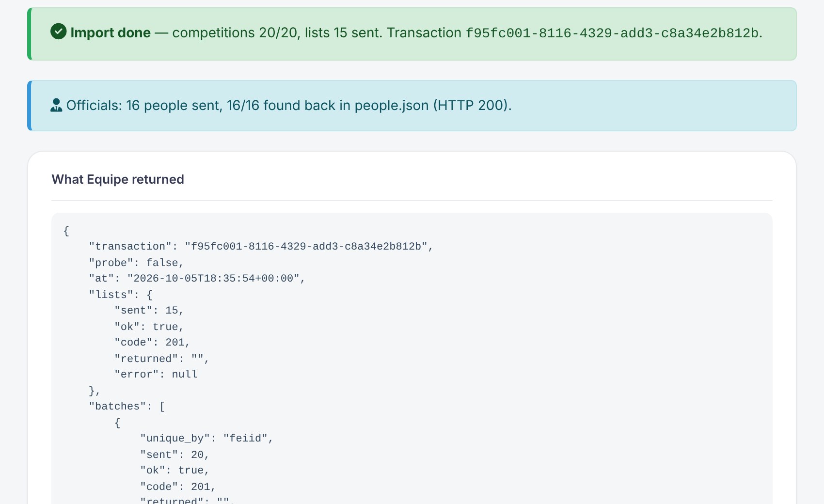The image size is (824, 504).
Task: Select the bold 'Import done' text
Action: coord(111,32)
